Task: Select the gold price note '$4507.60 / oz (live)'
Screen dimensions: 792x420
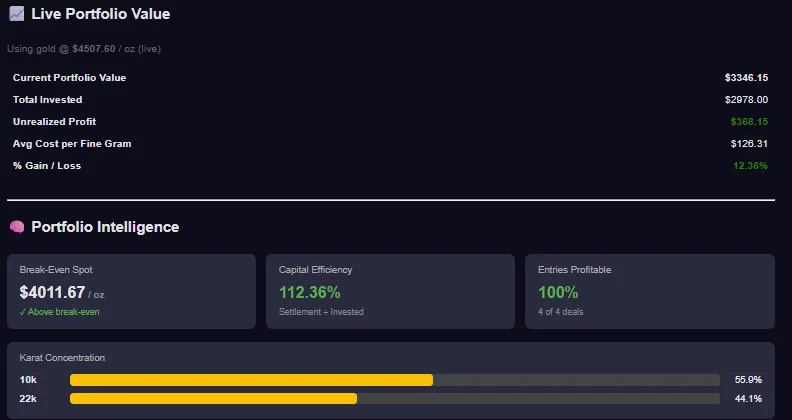Action: (116, 49)
